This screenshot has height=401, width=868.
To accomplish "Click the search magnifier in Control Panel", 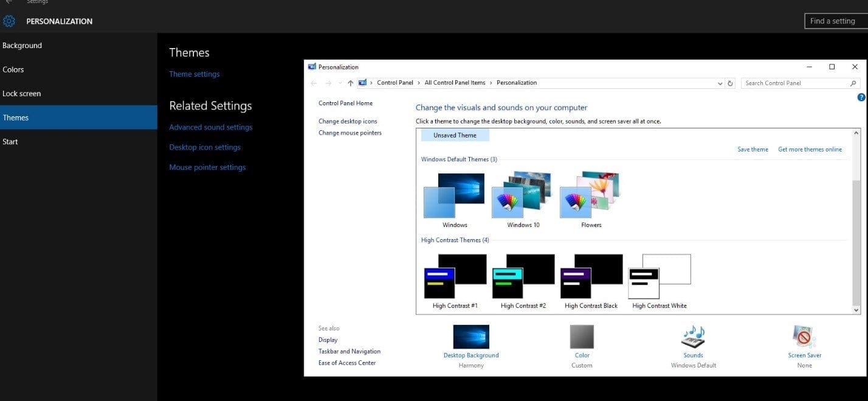I will [853, 83].
